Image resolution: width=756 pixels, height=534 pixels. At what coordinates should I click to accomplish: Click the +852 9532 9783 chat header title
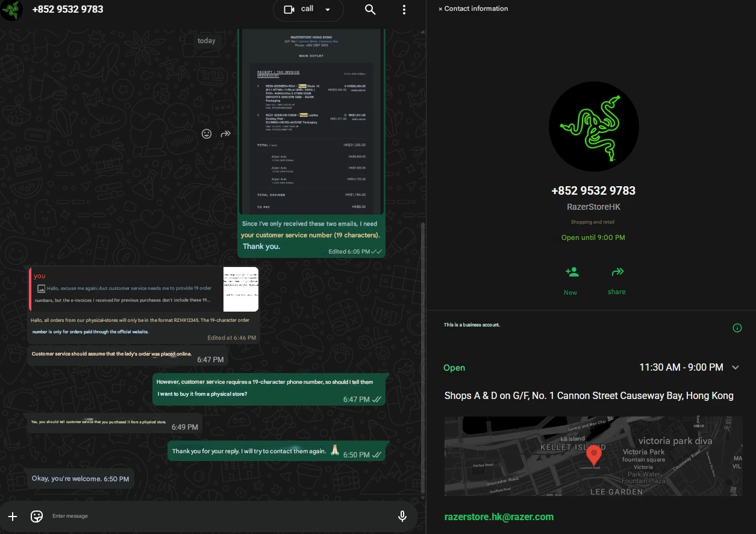click(67, 10)
